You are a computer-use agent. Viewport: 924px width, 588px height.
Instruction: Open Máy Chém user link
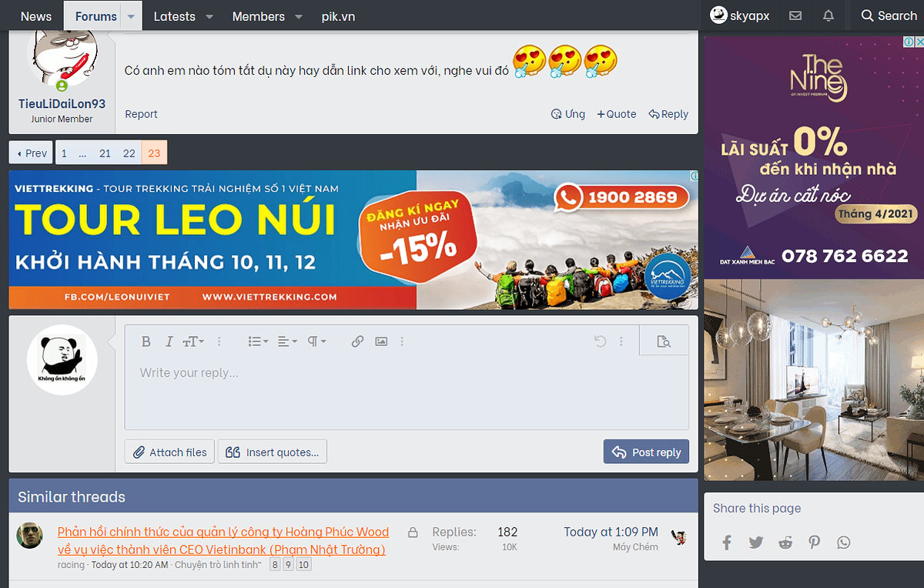(x=635, y=547)
